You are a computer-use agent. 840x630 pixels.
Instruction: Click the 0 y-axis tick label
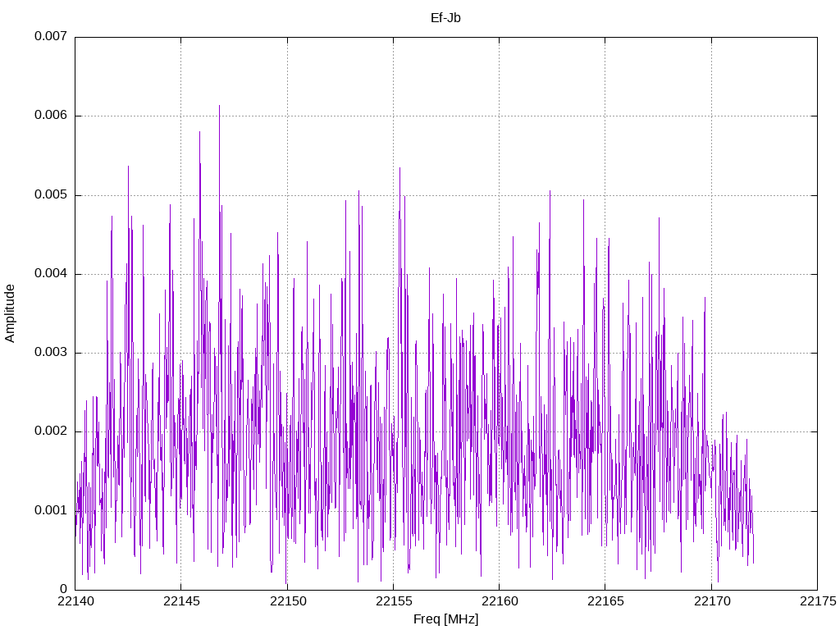tap(64, 589)
